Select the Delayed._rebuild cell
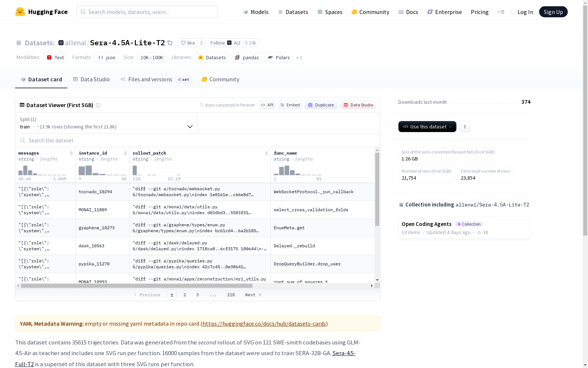Image resolution: width=588 pixels, height=368 pixels. click(323, 246)
